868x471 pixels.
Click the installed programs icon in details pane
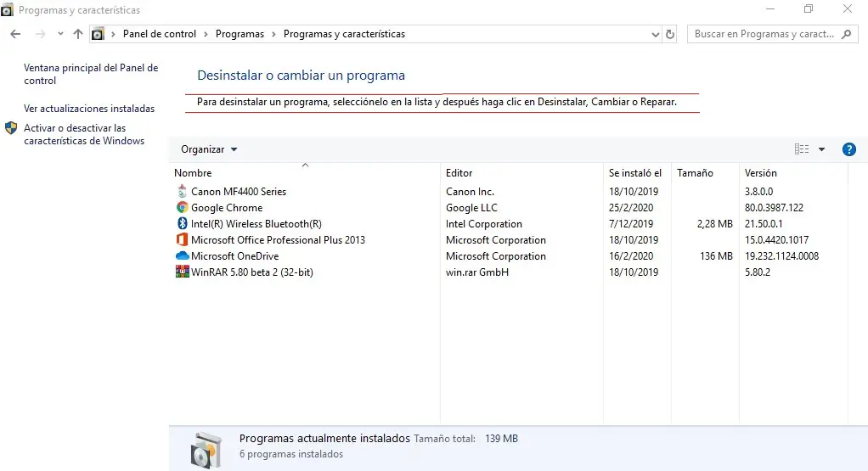(x=206, y=450)
